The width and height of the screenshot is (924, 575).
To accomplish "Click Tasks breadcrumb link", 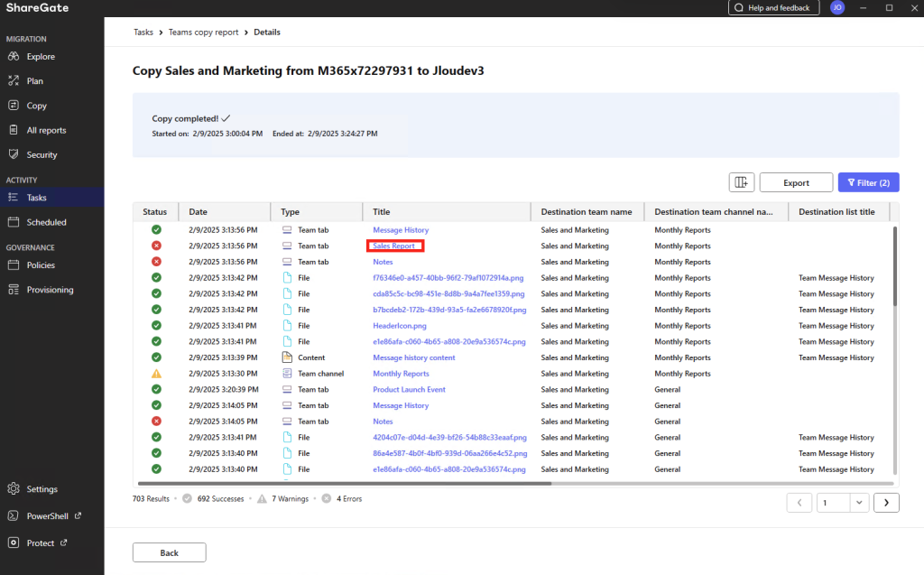I will pyautogui.click(x=143, y=32).
